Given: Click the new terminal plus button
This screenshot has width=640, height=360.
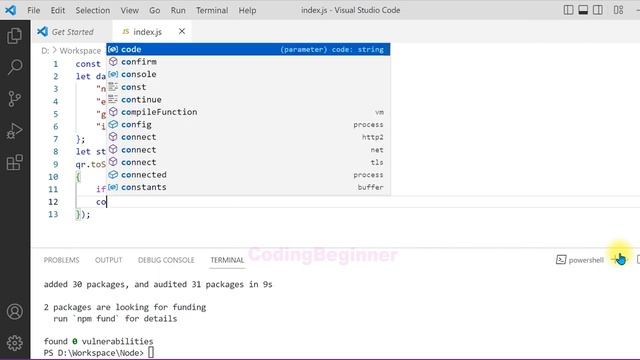Looking at the screenshot, I should [616, 260].
